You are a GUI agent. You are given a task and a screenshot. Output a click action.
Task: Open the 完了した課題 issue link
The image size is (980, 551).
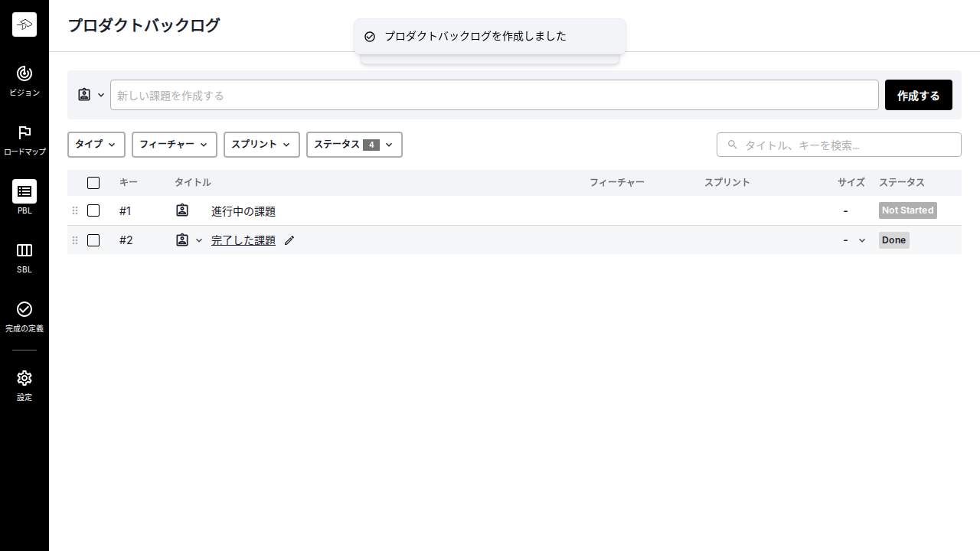243,240
